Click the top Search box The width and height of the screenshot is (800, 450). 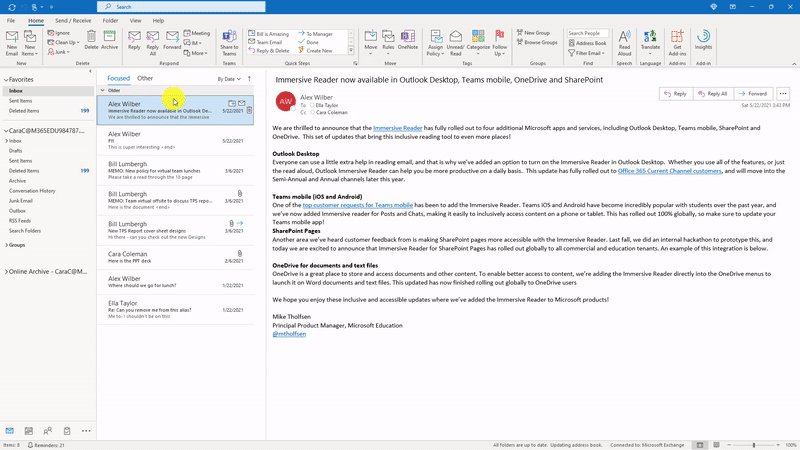(181, 7)
